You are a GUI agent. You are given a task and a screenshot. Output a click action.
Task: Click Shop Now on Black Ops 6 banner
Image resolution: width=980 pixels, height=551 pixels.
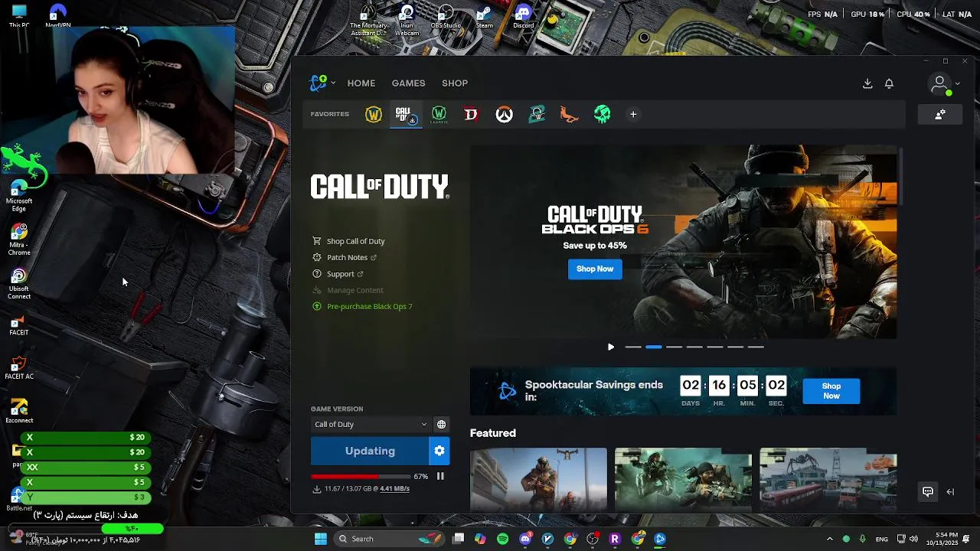(x=595, y=269)
